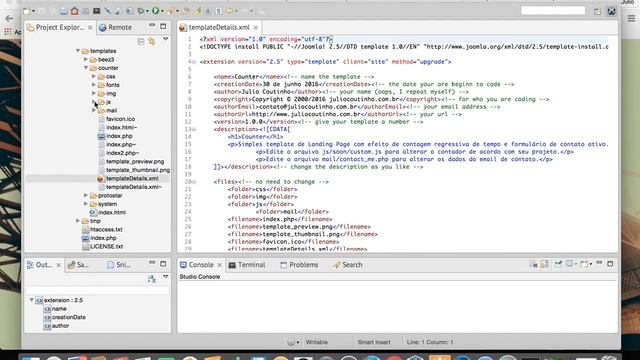Open the dropdown arrow next to New
Image resolution: width=640 pixels, height=360 pixels.
[33, 11]
